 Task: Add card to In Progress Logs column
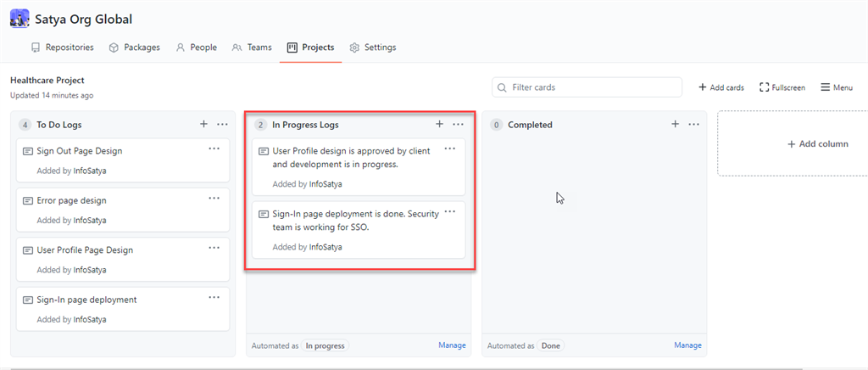pyautogui.click(x=439, y=124)
